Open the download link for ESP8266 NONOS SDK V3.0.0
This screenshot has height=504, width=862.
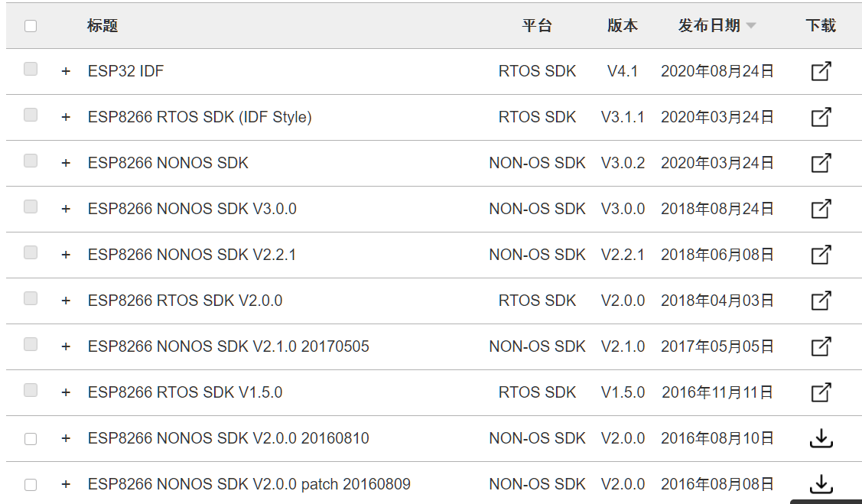[820, 209]
